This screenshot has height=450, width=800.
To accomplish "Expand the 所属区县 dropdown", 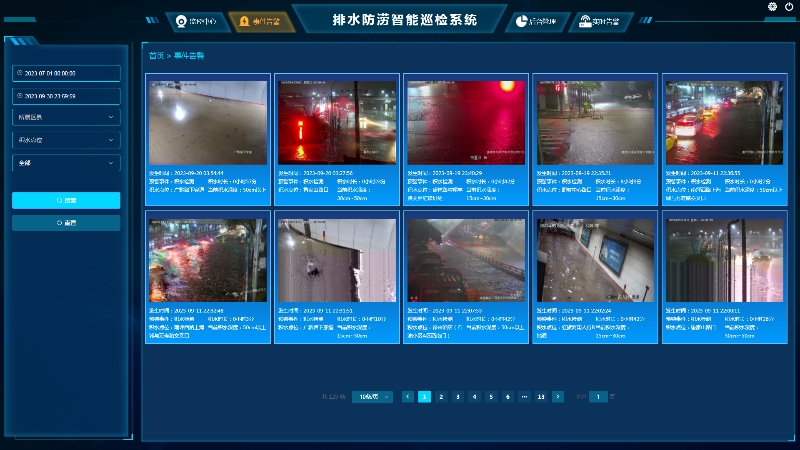I will pyautogui.click(x=66, y=117).
